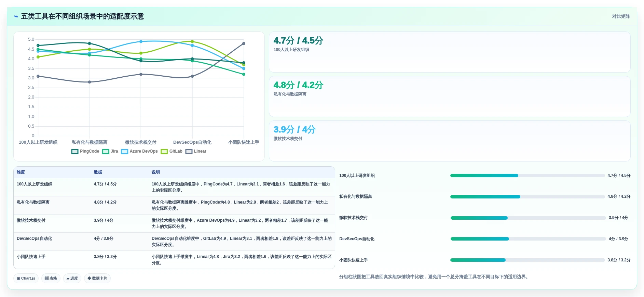Viewport: 644px width, 297px height.
Task: Click the 对比矩阵 label at top right
Action: pyautogui.click(x=621, y=16)
